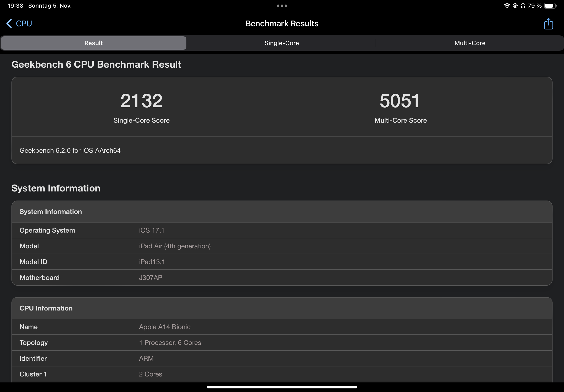The height and width of the screenshot is (392, 564).
Task: Tap the rotation lock status icon
Action: pos(515,6)
